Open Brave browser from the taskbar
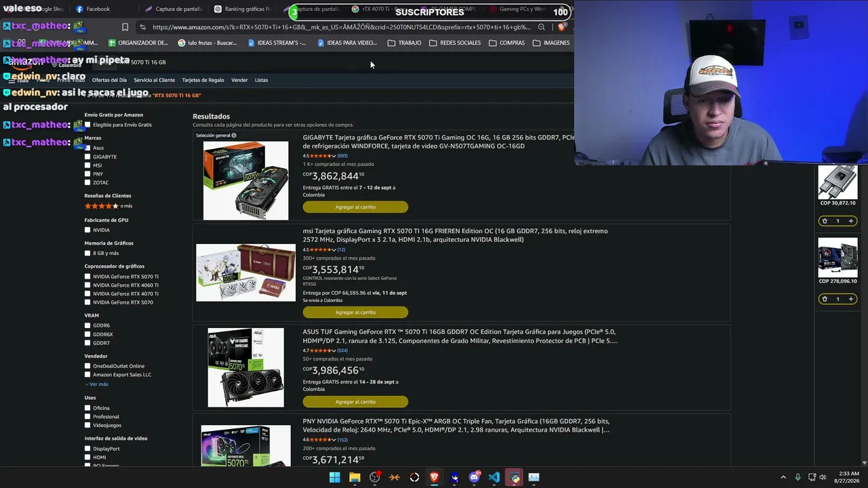Image resolution: width=868 pixels, height=488 pixels. 435,477
